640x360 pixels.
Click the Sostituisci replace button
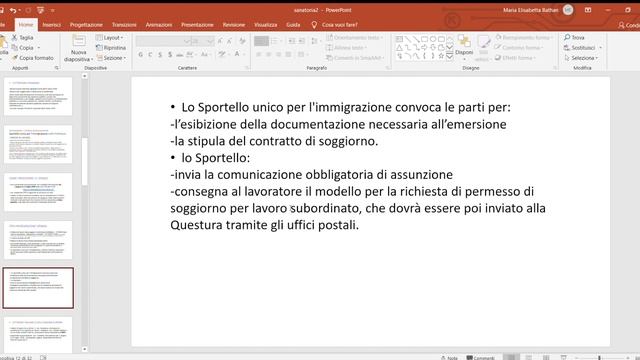click(582, 48)
